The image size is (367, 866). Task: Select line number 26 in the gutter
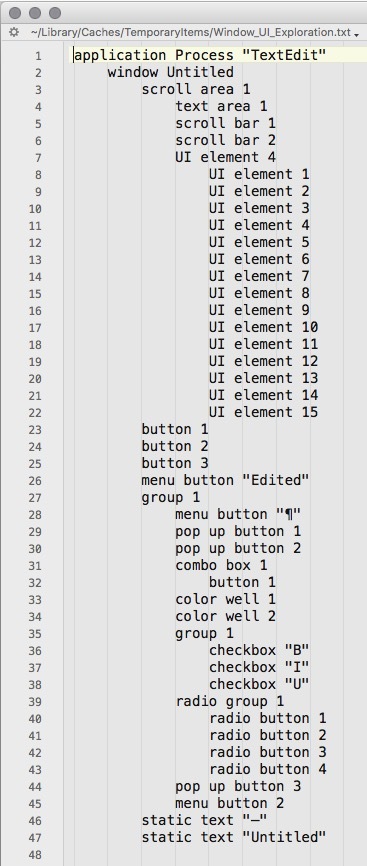35,481
